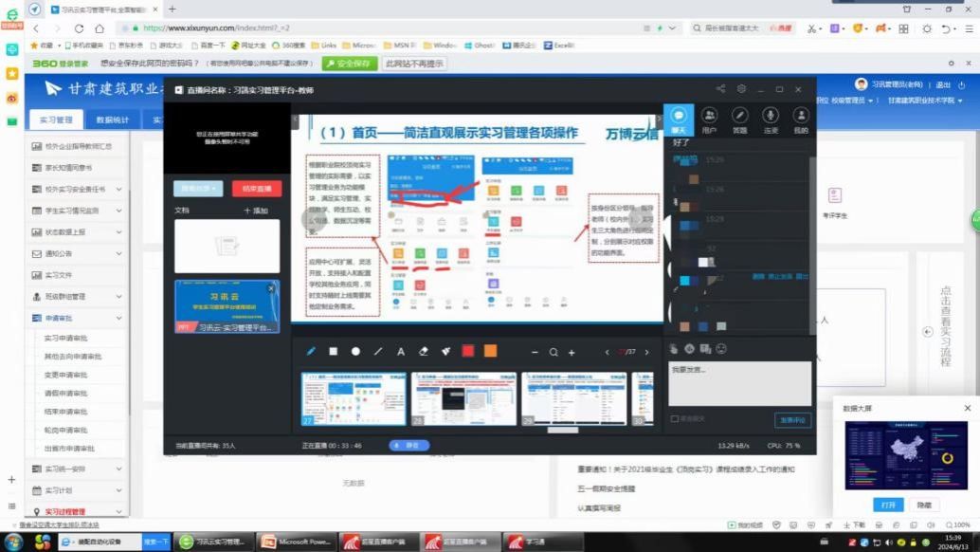Expand the 实习计划 sidebar section

click(x=119, y=490)
